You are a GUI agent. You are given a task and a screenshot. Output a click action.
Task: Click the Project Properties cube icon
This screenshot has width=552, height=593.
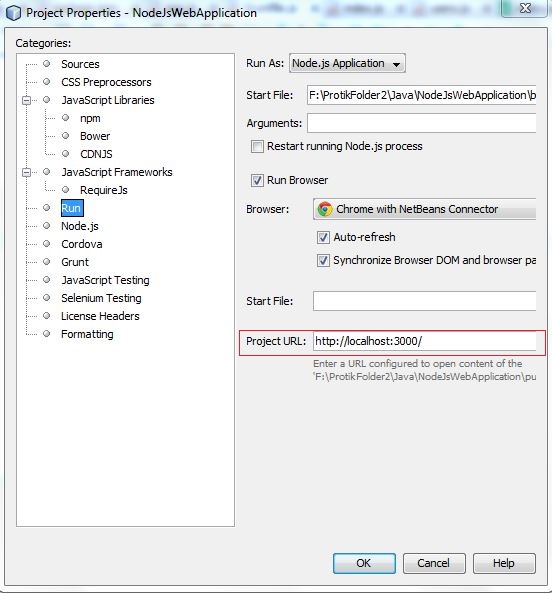coord(13,13)
